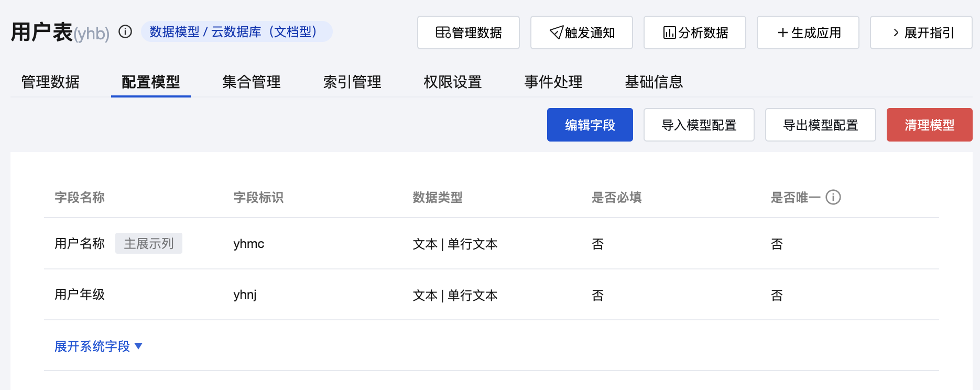
Task: Click 导入模型配置 button
Action: pyautogui.click(x=699, y=125)
